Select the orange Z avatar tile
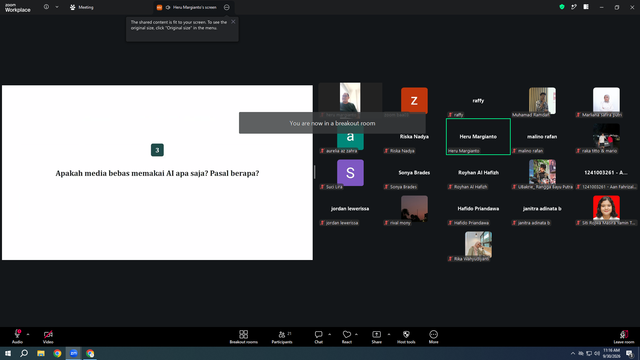This screenshot has width=640, height=360. pyautogui.click(x=414, y=100)
